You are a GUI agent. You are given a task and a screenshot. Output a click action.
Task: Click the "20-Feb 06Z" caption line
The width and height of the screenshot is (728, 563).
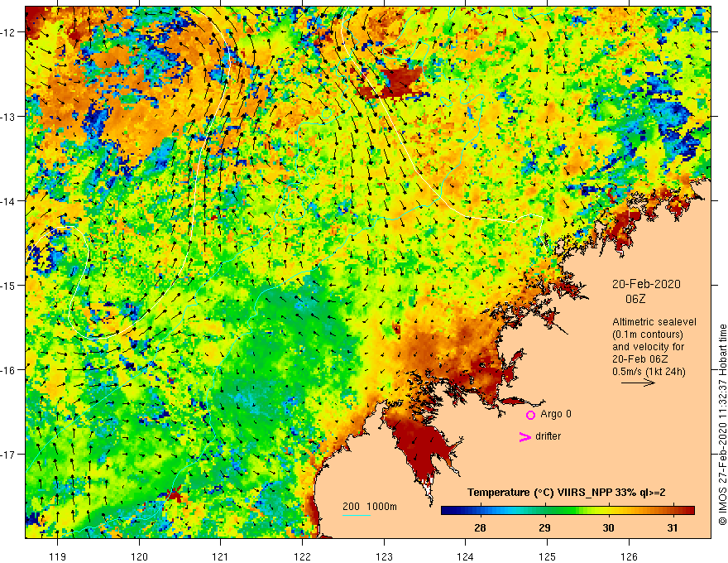(640, 359)
